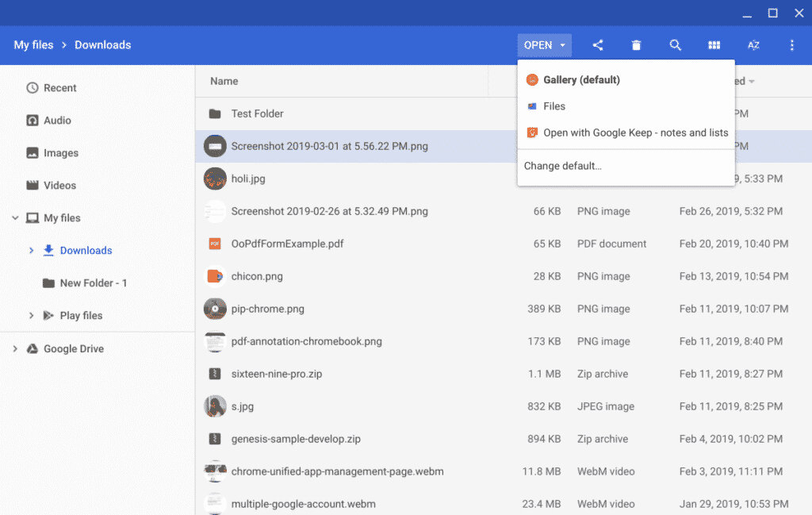Select New Folder - 1 in sidebar

pos(94,282)
